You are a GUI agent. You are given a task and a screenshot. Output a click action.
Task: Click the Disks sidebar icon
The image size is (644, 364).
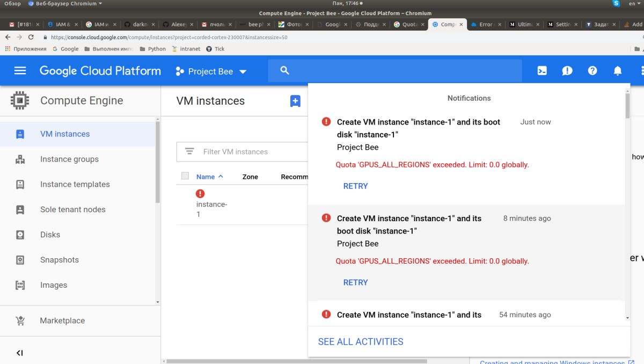pos(20,235)
